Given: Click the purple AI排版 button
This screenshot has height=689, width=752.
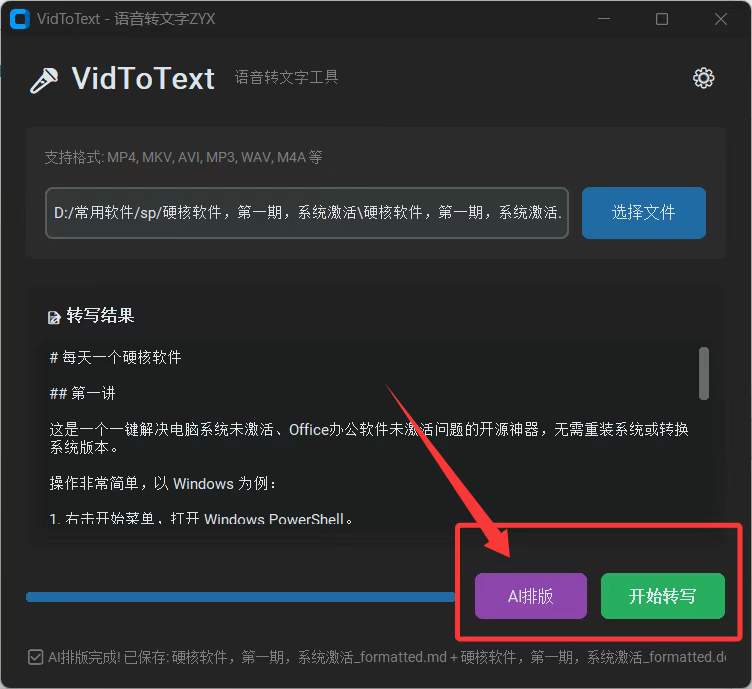Looking at the screenshot, I should tap(530, 596).
